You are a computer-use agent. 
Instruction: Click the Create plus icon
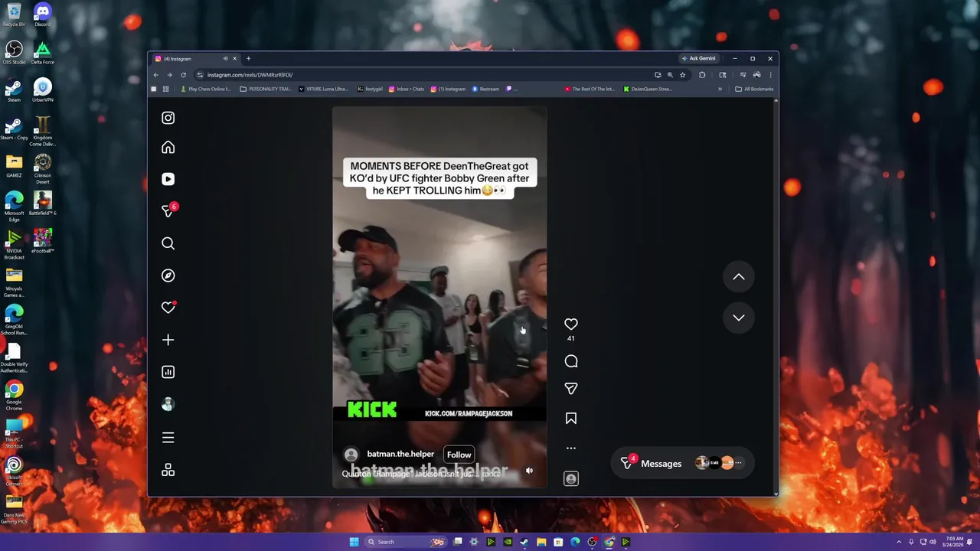click(168, 340)
